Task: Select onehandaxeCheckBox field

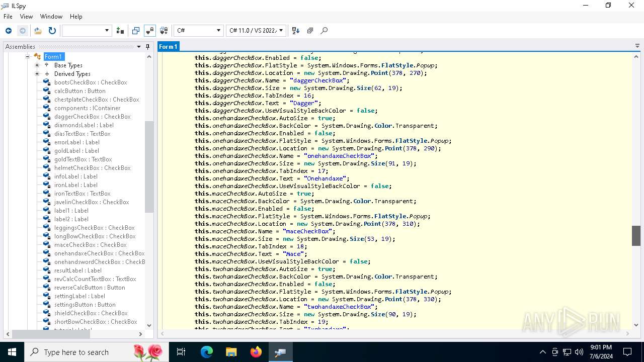Action: pyautogui.click(x=100, y=253)
